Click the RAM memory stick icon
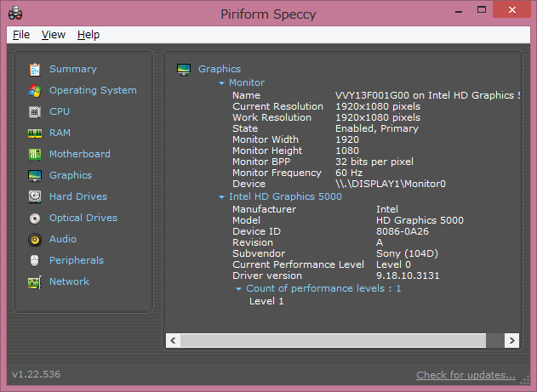Image resolution: width=537 pixels, height=392 pixels. (35, 133)
